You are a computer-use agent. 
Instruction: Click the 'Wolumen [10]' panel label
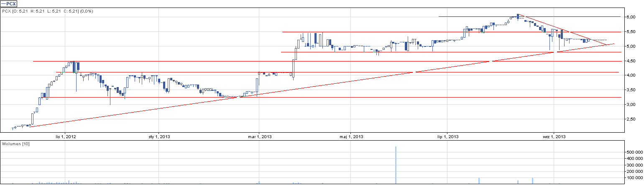tap(15, 144)
